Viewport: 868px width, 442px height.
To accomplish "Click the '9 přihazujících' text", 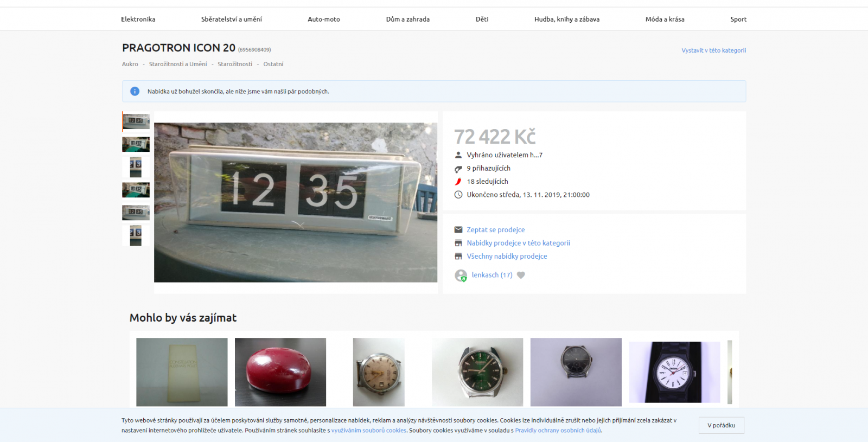I will coord(488,169).
